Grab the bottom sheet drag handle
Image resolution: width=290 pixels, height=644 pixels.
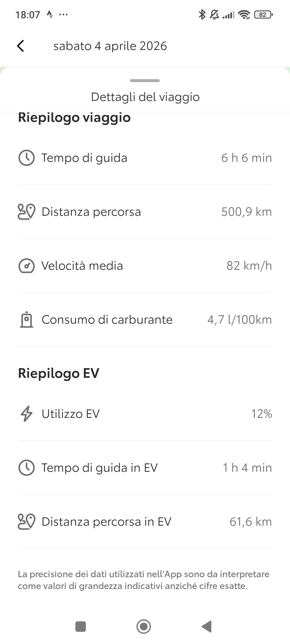(x=145, y=80)
